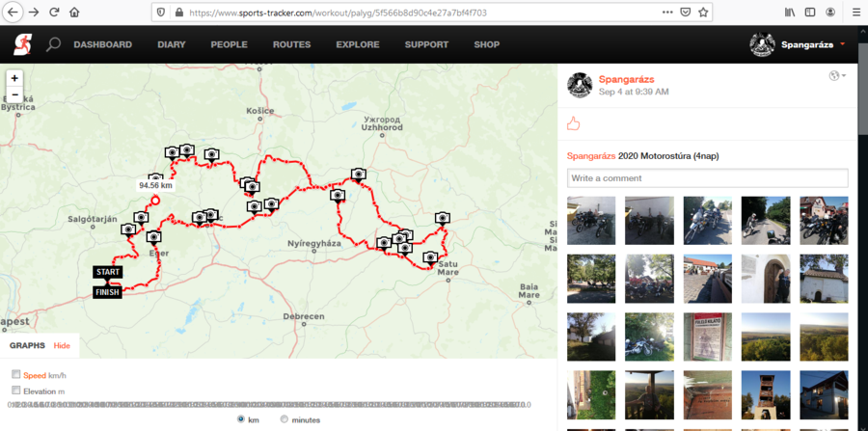The width and height of the screenshot is (868, 431).
Task: Open the search magnifier icon
Action: pos(53,44)
